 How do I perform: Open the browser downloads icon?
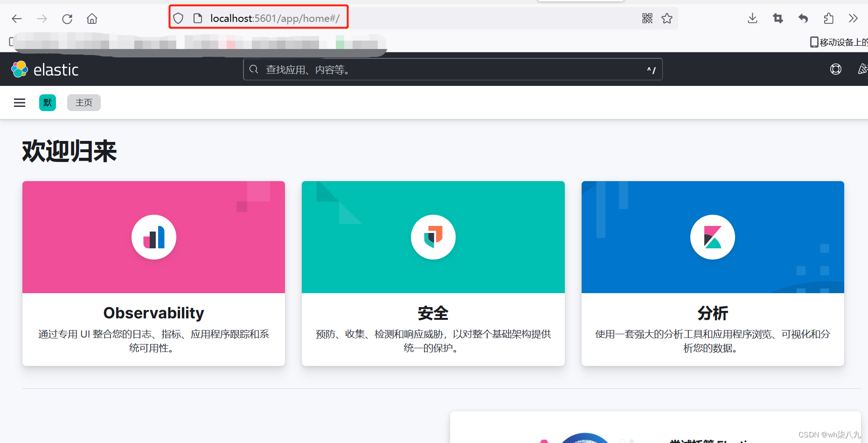pos(752,18)
